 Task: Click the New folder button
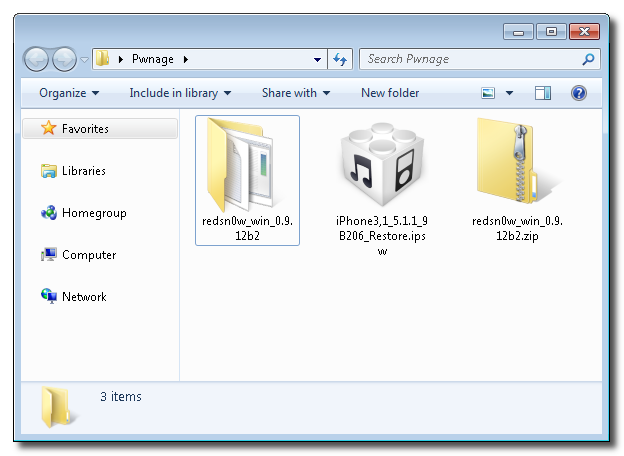[390, 93]
